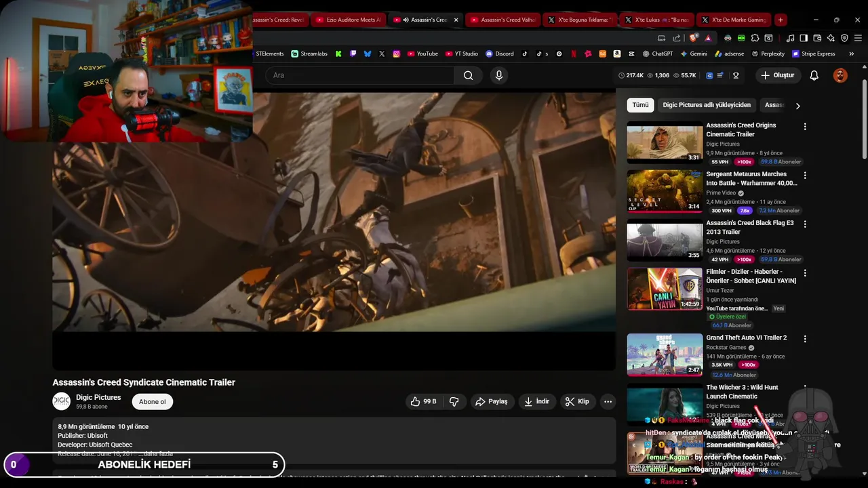Open the Amazon bookmark icon
Viewport: 868px width, 488px height.
(x=617, y=54)
